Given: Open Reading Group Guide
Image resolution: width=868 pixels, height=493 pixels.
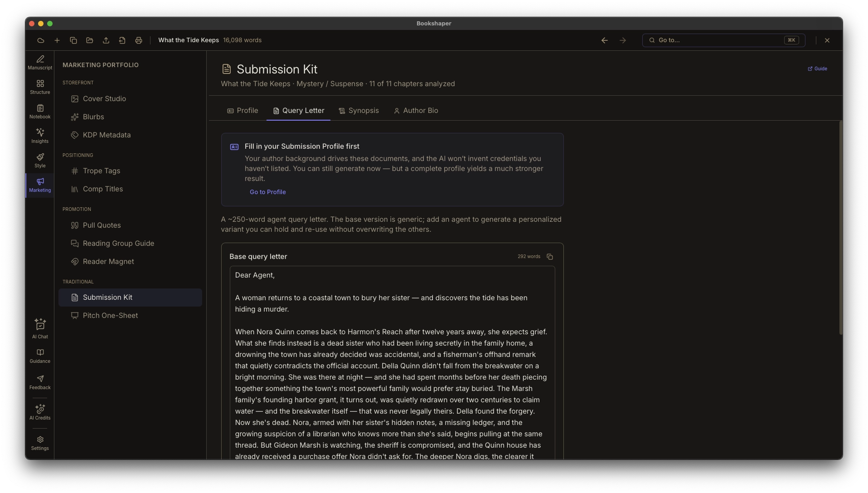Looking at the screenshot, I should (x=130, y=244).
